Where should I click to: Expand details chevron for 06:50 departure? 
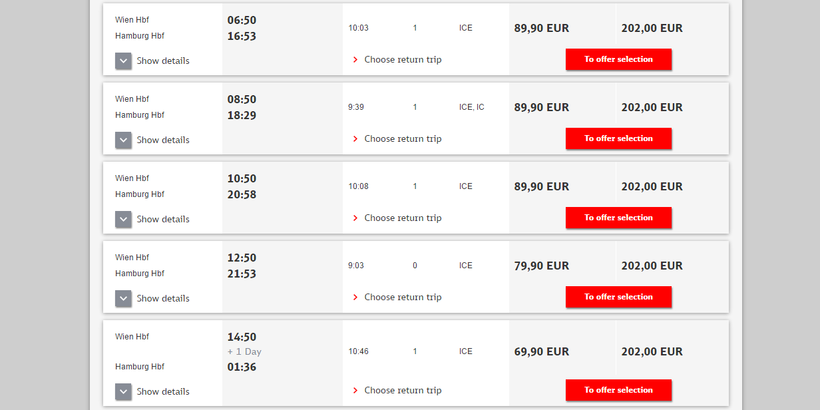click(x=124, y=61)
